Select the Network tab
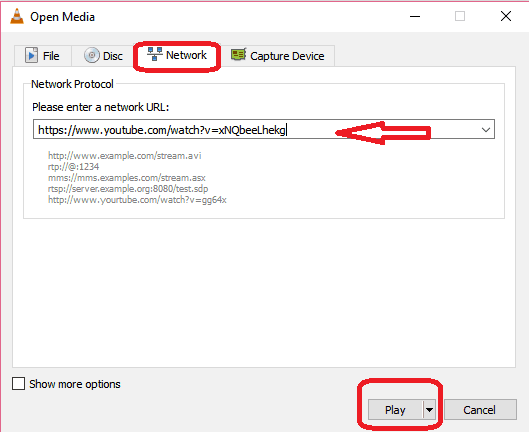Viewport: 529px width, 432px height. (177, 55)
